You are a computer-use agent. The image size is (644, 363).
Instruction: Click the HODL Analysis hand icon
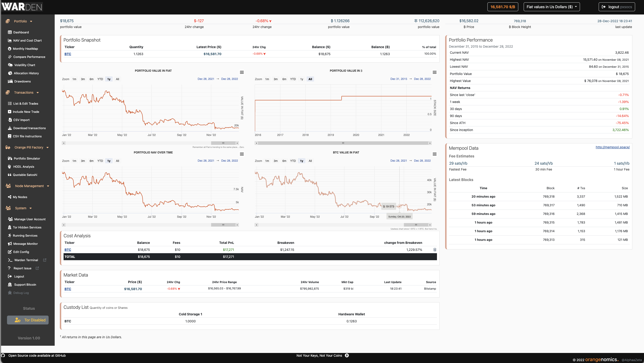click(x=10, y=167)
